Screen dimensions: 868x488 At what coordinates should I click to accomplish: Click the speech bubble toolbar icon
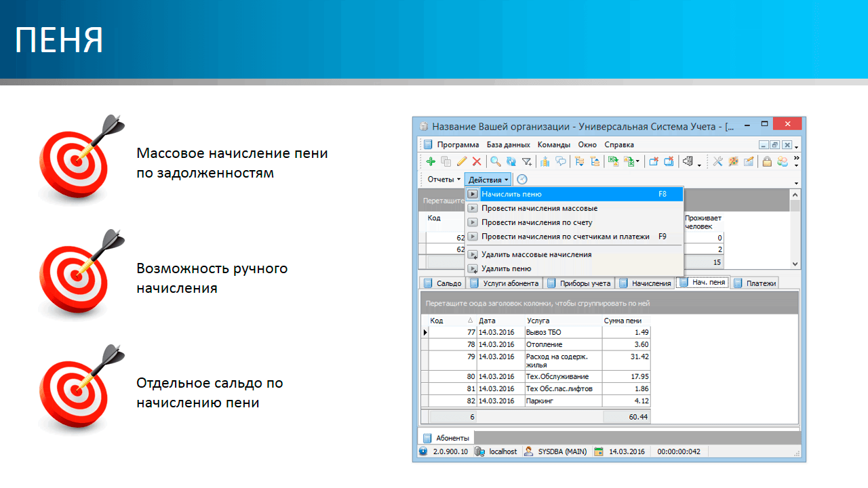[x=561, y=161]
